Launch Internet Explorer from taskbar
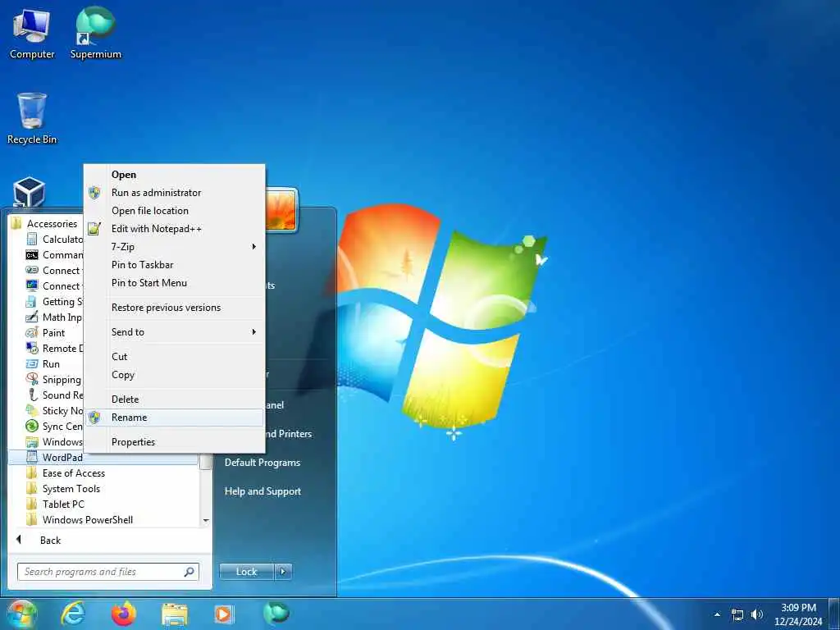Image resolution: width=840 pixels, height=630 pixels. click(73, 614)
